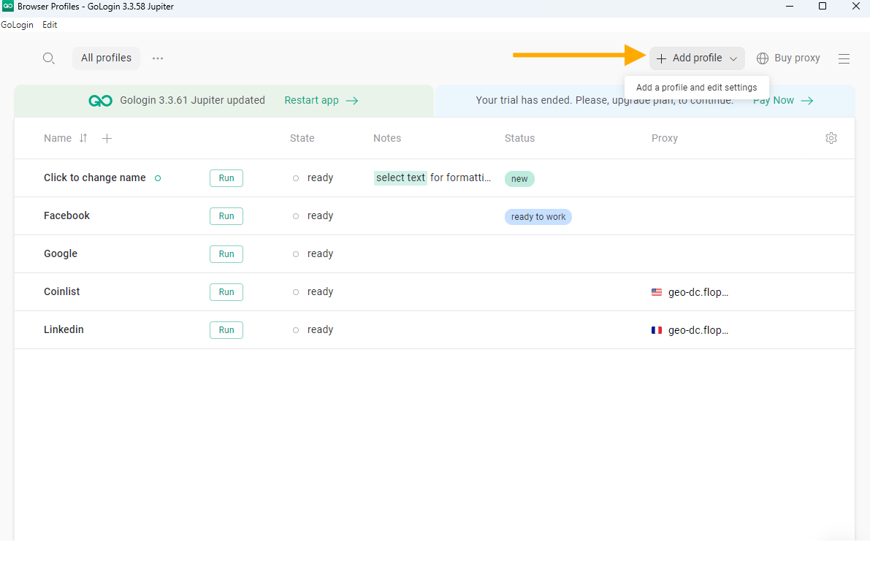Image resolution: width=870 pixels, height=588 pixels.
Task: Click the Your trial has ended message
Action: coord(604,100)
